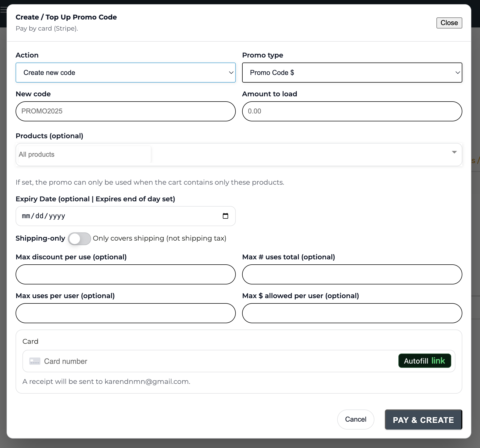480x448 pixels.
Task: Close the promo code dialog
Action: [449, 23]
